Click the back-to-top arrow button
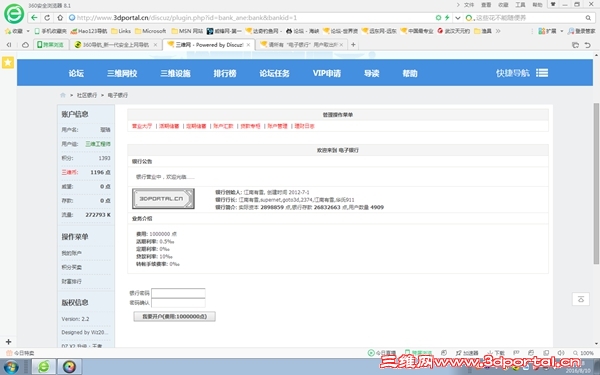This screenshot has width=600, height=375. click(x=580, y=299)
